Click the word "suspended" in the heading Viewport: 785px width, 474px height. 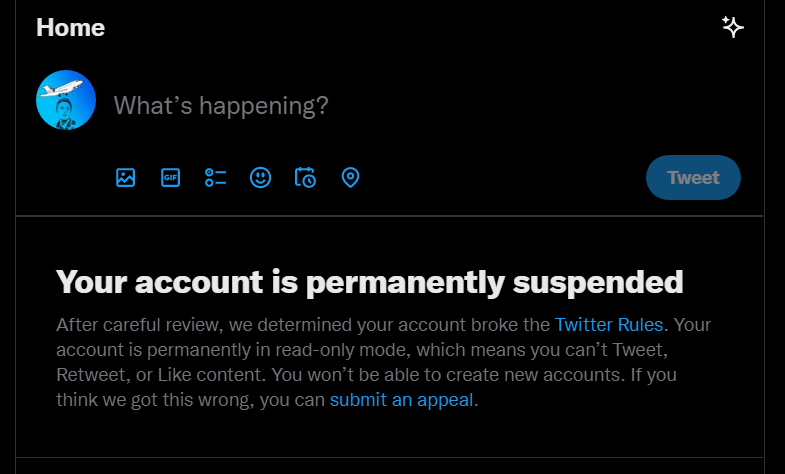[x=598, y=282]
